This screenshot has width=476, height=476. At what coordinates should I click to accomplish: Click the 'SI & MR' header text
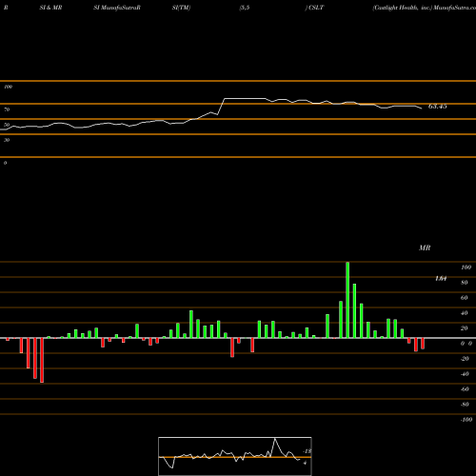tap(50, 8)
